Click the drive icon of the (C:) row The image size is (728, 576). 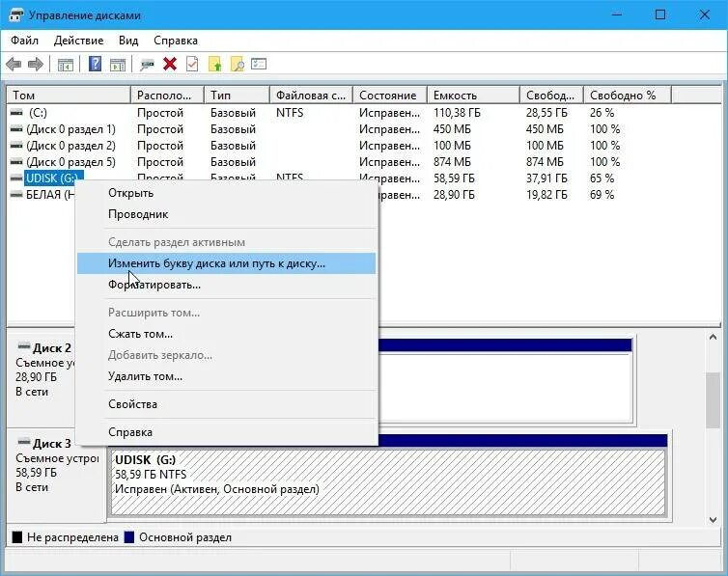pos(16,113)
